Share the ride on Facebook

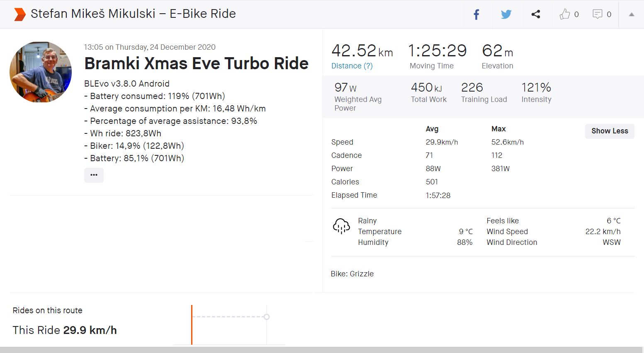point(476,15)
